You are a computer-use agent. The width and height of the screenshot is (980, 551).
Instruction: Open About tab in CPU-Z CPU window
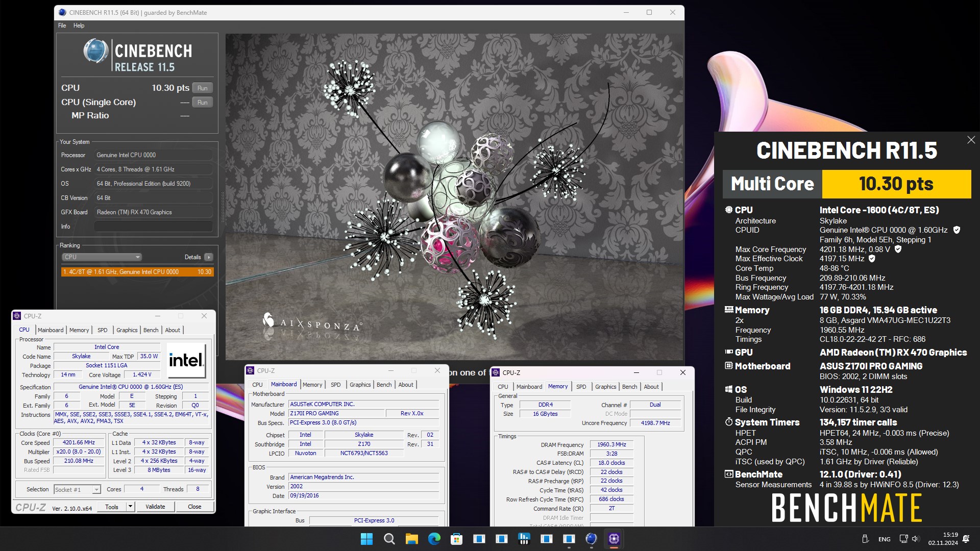coord(173,330)
